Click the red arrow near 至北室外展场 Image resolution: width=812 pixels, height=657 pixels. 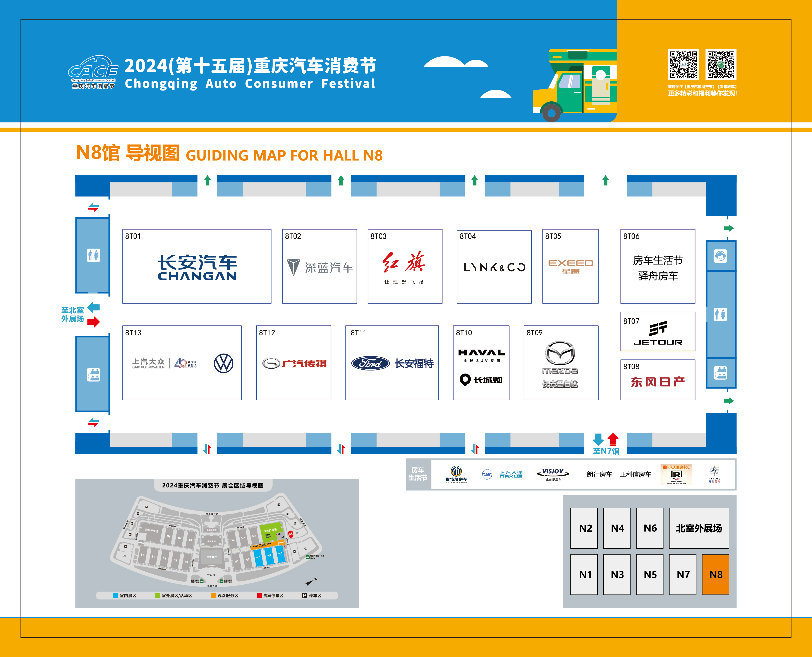(93, 322)
